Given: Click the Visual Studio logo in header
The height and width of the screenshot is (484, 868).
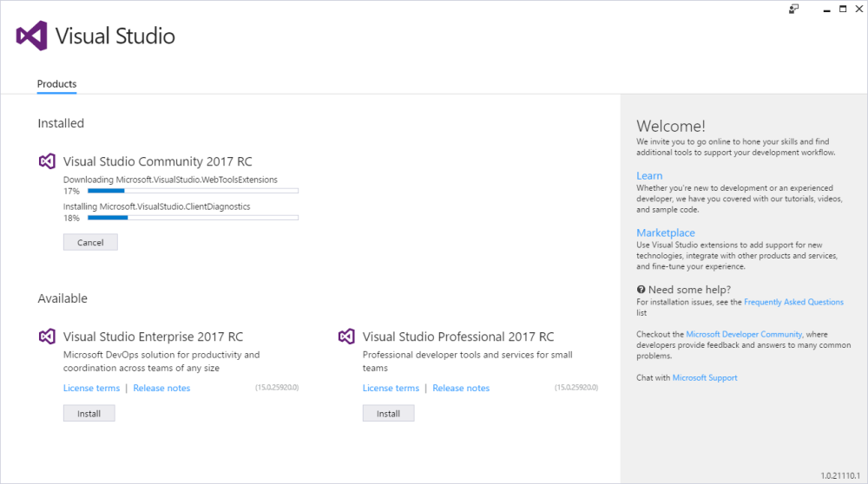Looking at the screenshot, I should click(31, 36).
